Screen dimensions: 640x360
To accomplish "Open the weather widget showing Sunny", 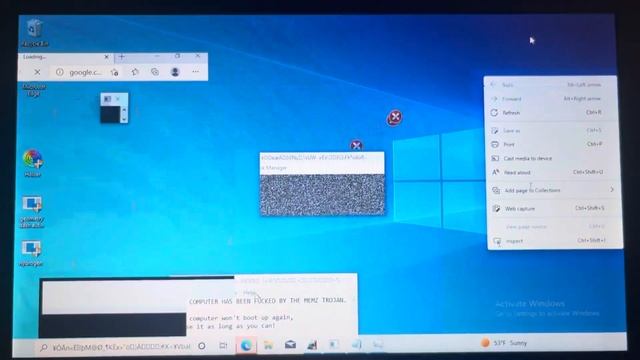I will (504, 343).
